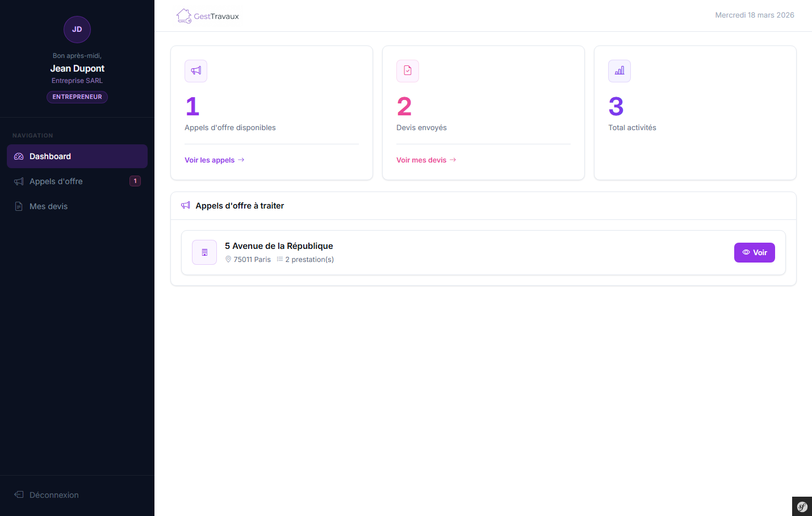Follow the Voir les appels link

click(x=210, y=160)
